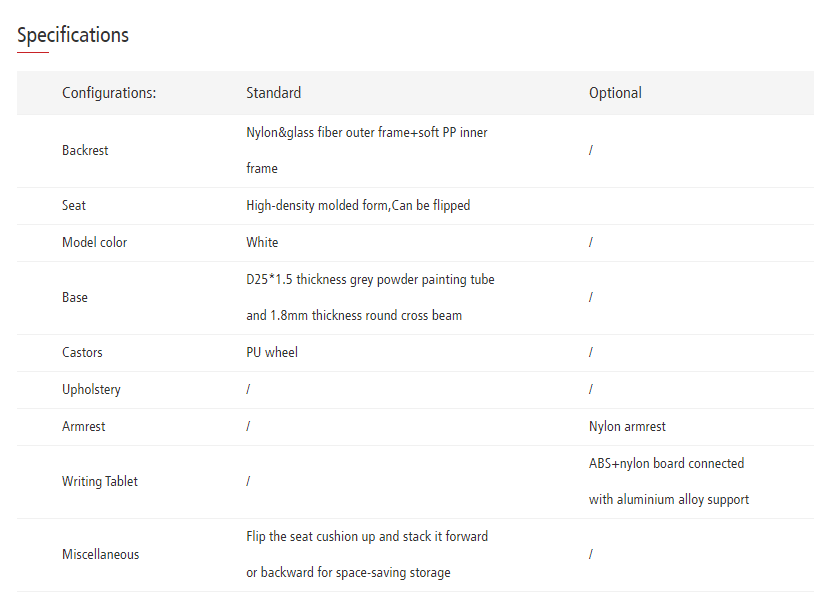Click the D25*1.5 thickness grey powder text
Viewport: 821px width, 597px height.
coord(370,279)
